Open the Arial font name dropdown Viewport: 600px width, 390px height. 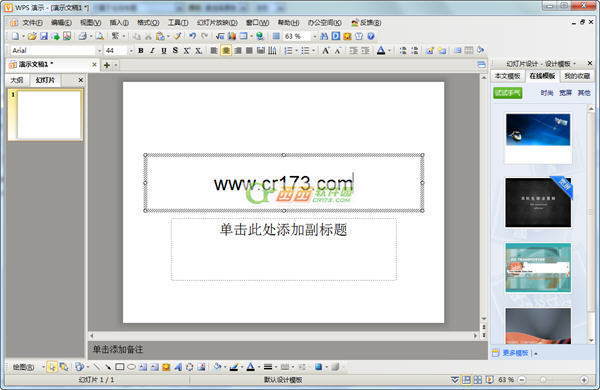(99, 51)
